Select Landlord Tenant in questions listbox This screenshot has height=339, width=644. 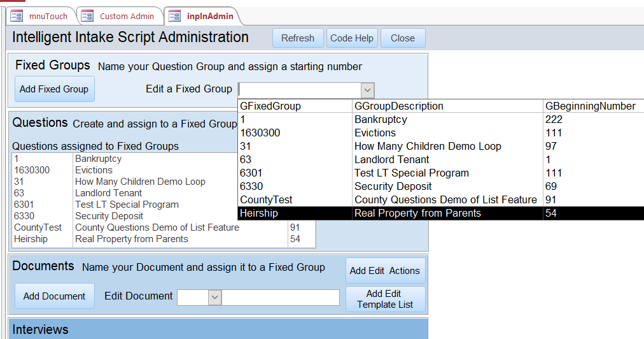108,193
